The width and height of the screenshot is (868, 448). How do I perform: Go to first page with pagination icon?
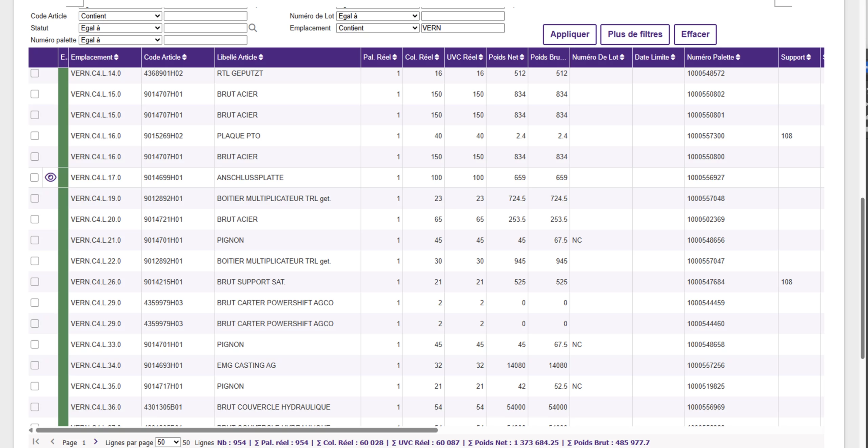point(36,441)
